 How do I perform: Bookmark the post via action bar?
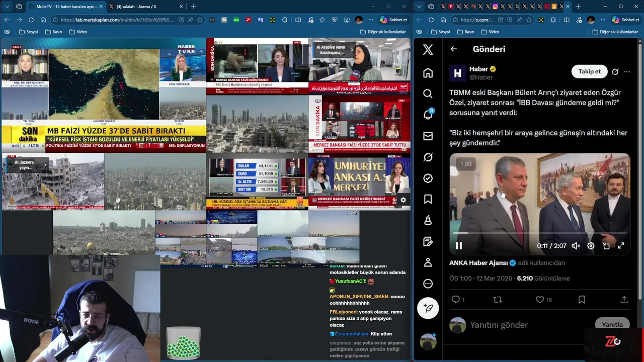[582, 299]
